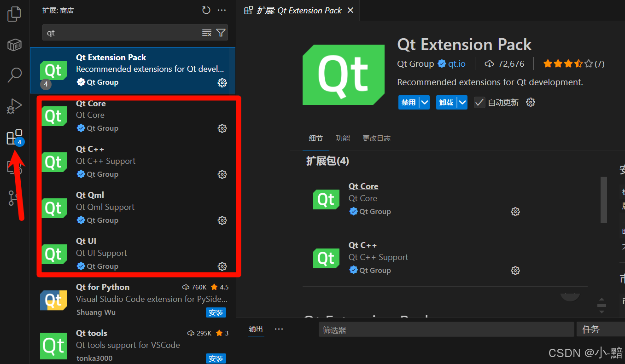Expand the 禁用 disable dropdown arrow
Viewport: 625px width, 364px height.
425,102
